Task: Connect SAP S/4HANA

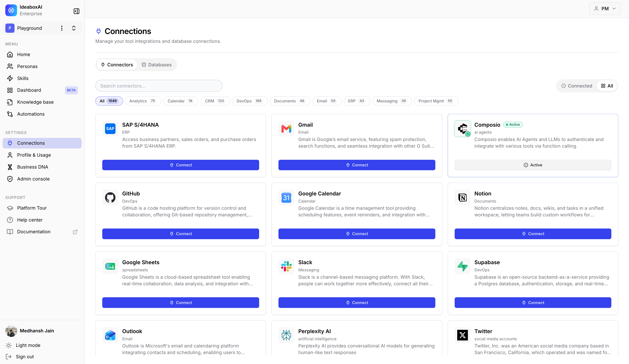Action: 180,165
